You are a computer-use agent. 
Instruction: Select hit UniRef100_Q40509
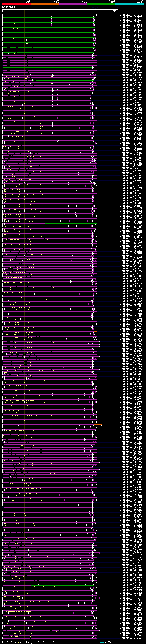click(131, 120)
